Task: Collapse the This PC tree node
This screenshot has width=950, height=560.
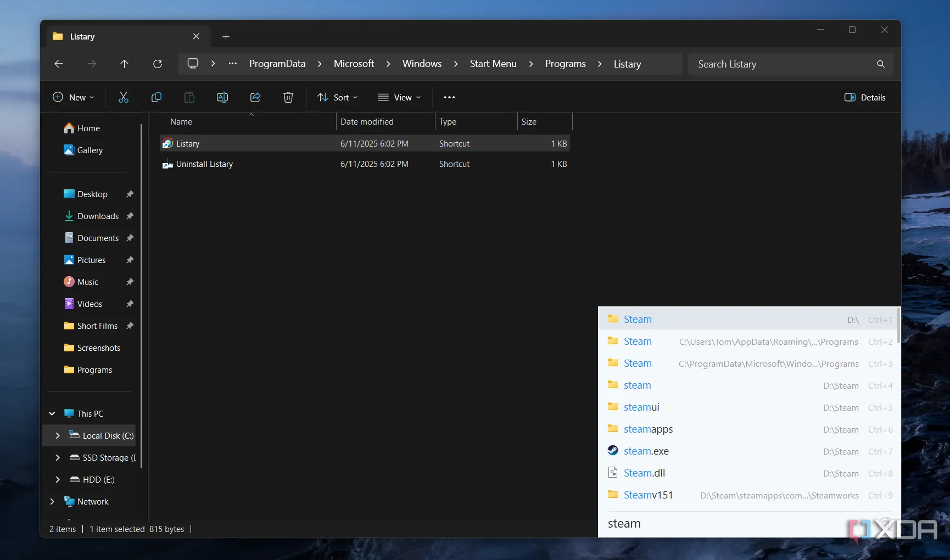Action: (52, 413)
